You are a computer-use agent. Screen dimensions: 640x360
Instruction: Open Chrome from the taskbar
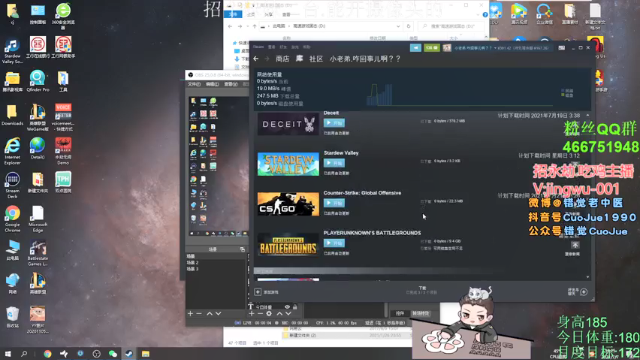48,354
